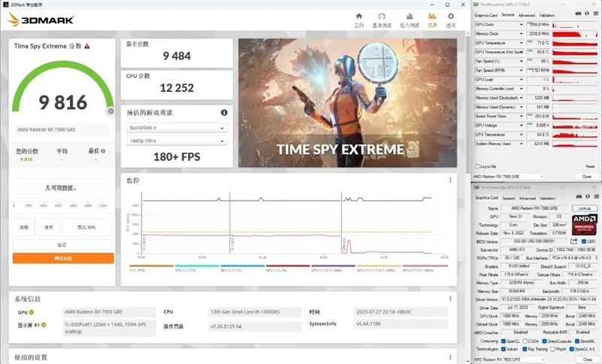
Task: Click the 保存 save result button
Action: coord(49,227)
